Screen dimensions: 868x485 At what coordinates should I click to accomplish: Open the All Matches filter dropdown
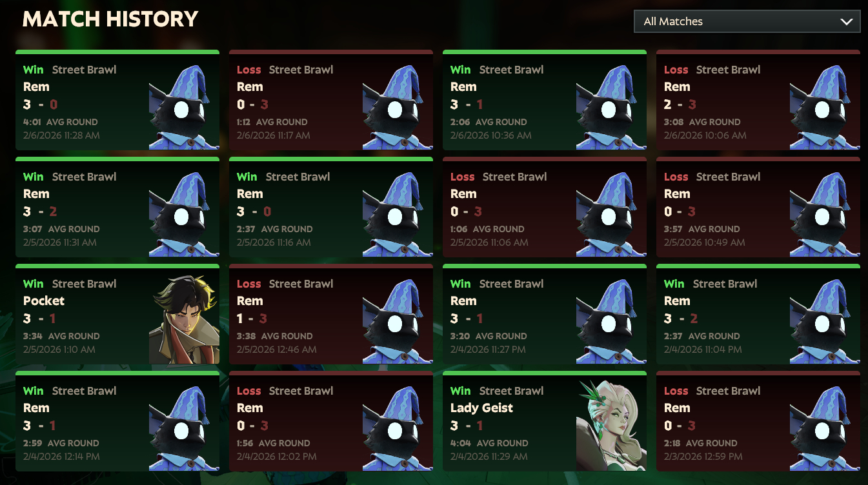[x=747, y=21]
